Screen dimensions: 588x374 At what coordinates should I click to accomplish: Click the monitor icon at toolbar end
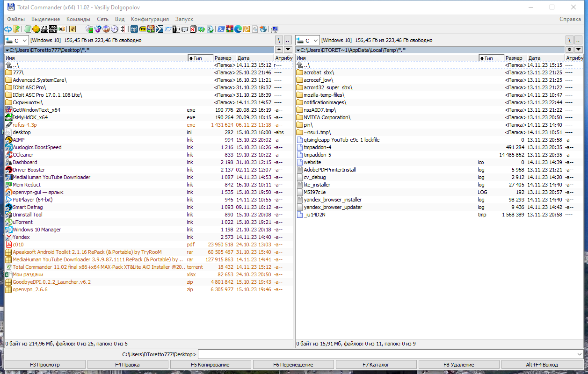coord(275,29)
